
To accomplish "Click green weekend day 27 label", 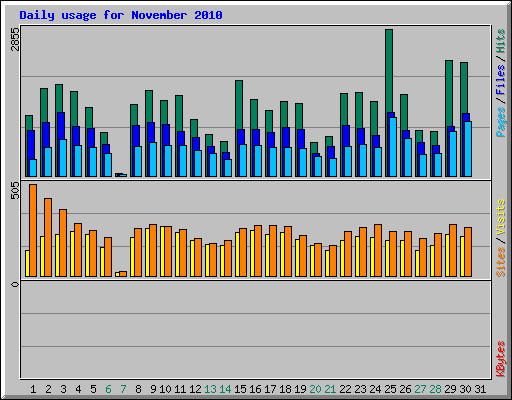I will pos(420,389).
